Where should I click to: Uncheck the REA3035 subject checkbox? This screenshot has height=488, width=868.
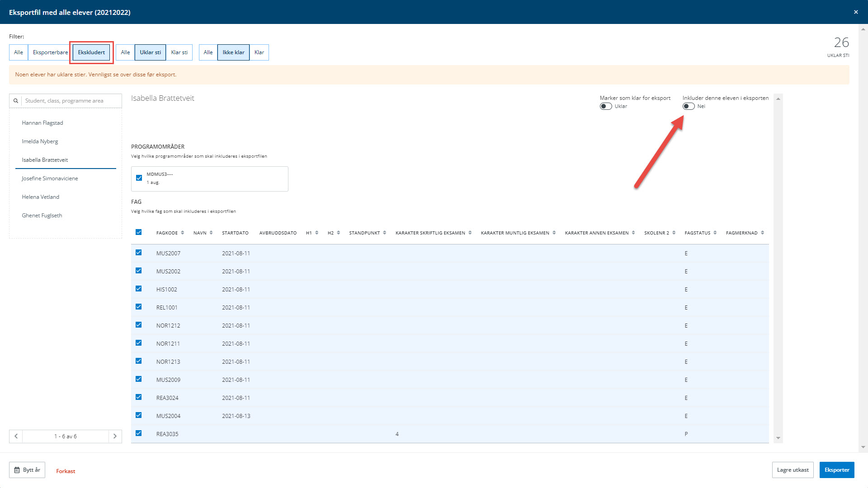pos(139,433)
